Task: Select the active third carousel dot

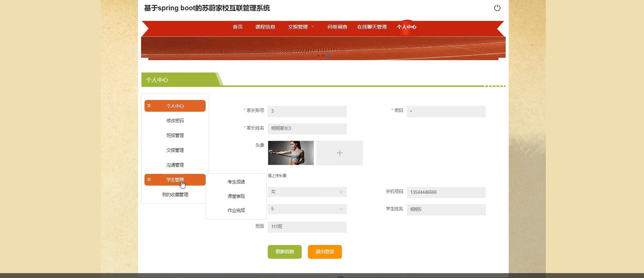Action: pos(328,56)
